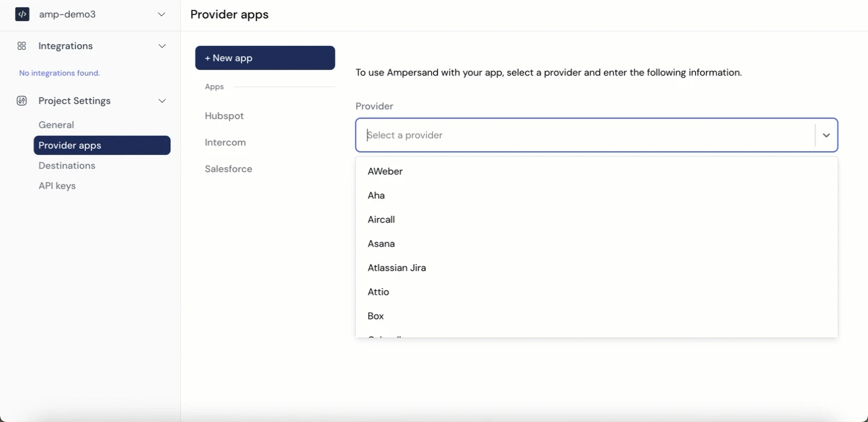
Task: Choose Aircall from provider list
Action: pos(597,219)
